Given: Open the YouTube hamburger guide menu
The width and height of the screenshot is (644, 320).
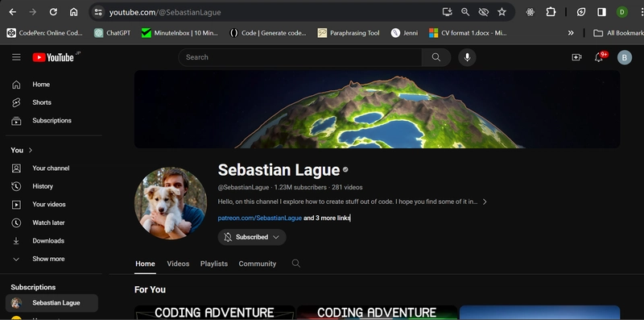Looking at the screenshot, I should [x=16, y=57].
